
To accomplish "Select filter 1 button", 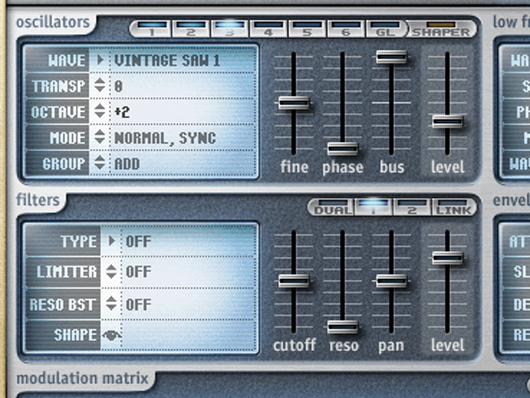I will pyautogui.click(x=373, y=207).
